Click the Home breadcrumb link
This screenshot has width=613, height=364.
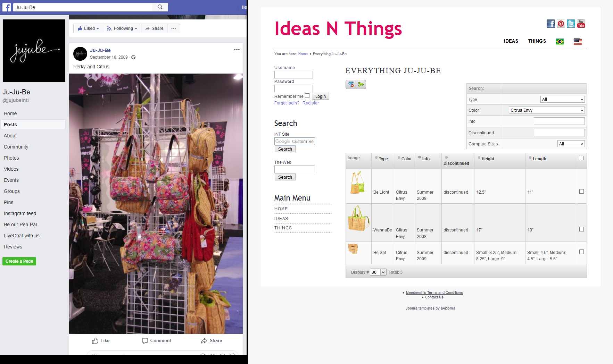[x=303, y=54]
